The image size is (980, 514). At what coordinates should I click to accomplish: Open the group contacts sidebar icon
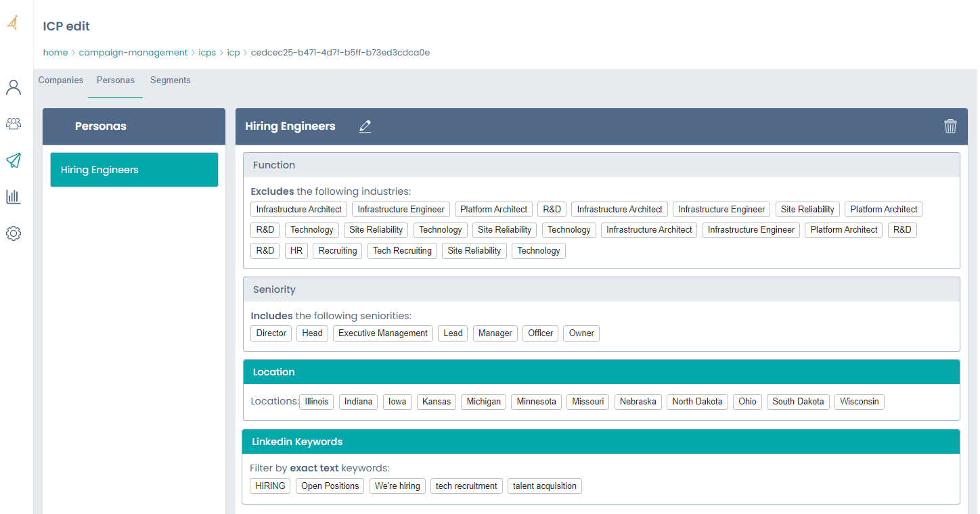coord(14,124)
